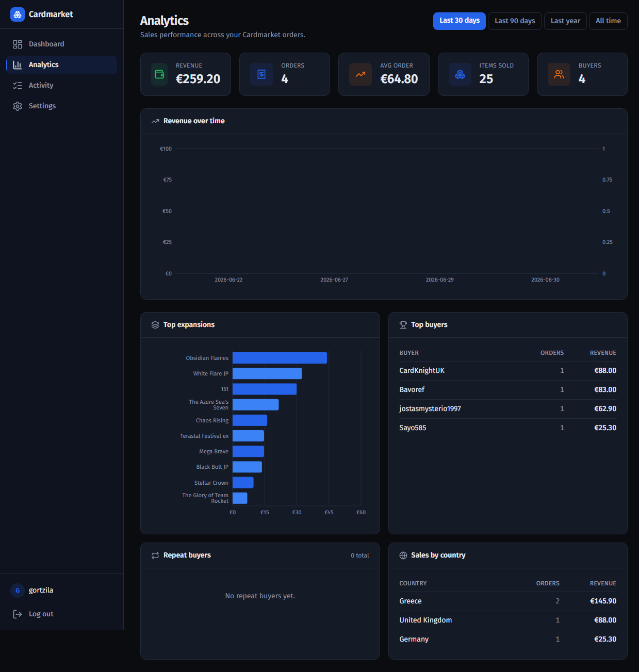
Task: Click the €64.80 average order value
Action: [399, 79]
